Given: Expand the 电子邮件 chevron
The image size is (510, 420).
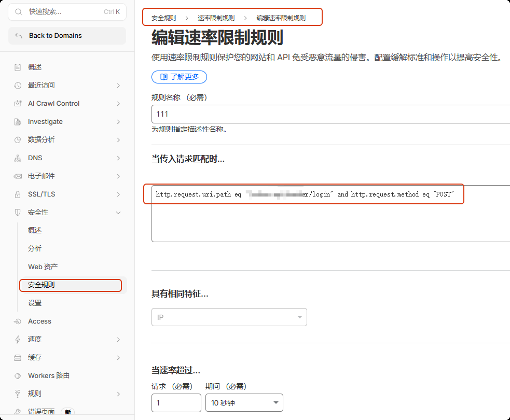Looking at the screenshot, I should (x=118, y=176).
